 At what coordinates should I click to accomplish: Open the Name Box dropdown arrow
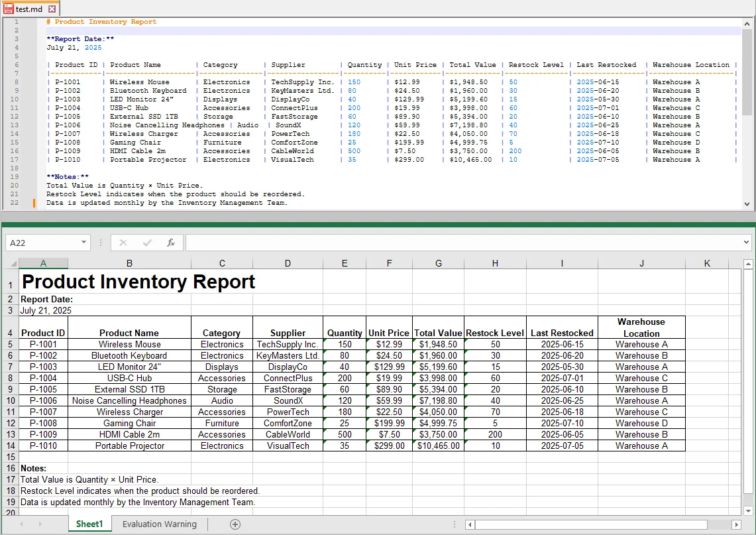pos(83,242)
